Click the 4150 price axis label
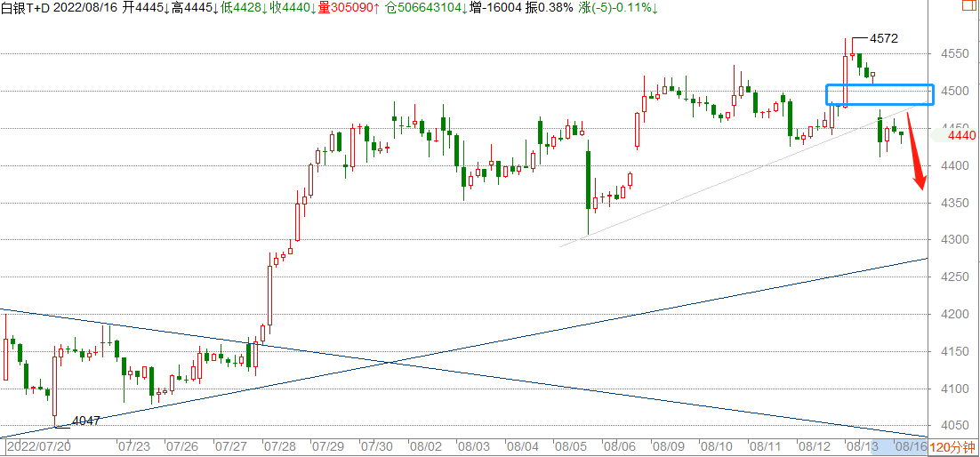980x457 pixels. (x=953, y=351)
